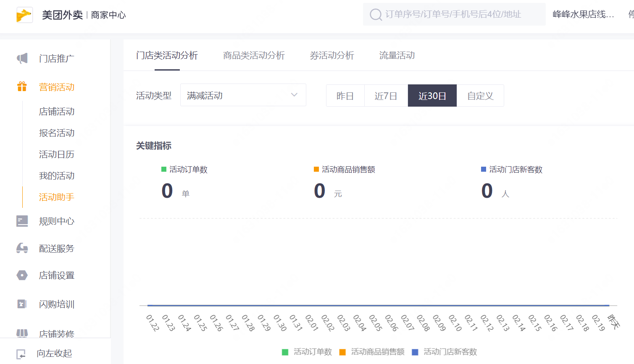Open 闪购培训 in the sidebar
This screenshot has height=364, width=634.
tap(57, 304)
